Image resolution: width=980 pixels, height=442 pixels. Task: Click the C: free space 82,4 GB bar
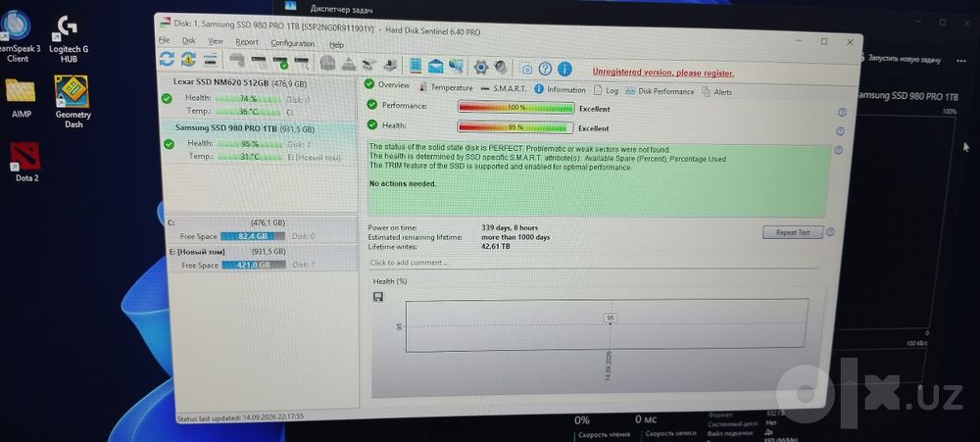(253, 236)
